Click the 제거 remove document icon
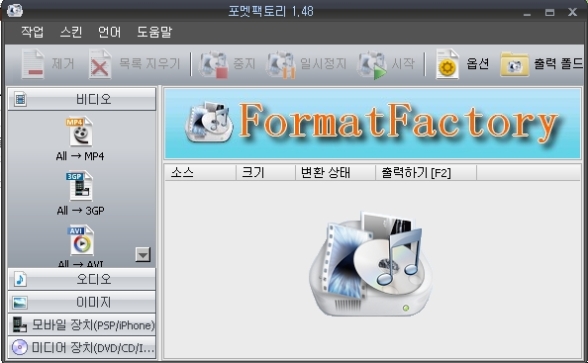The width and height of the screenshot is (588, 363). 33,64
